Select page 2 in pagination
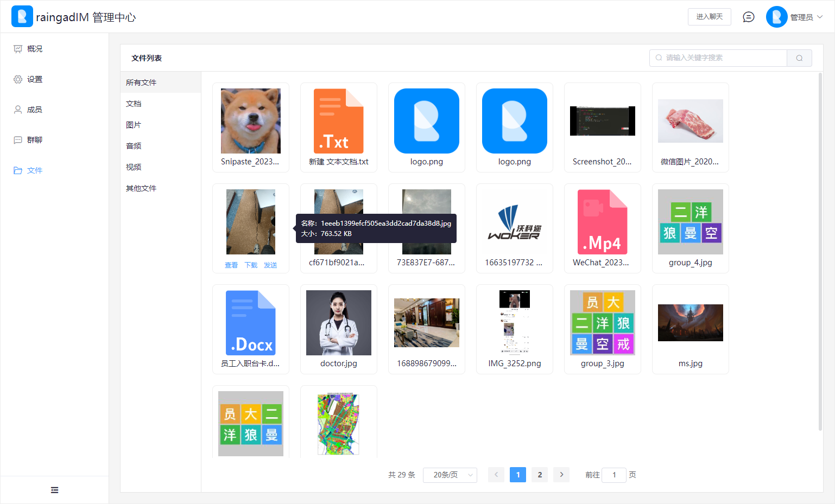This screenshot has height=504, width=835. pyautogui.click(x=540, y=475)
